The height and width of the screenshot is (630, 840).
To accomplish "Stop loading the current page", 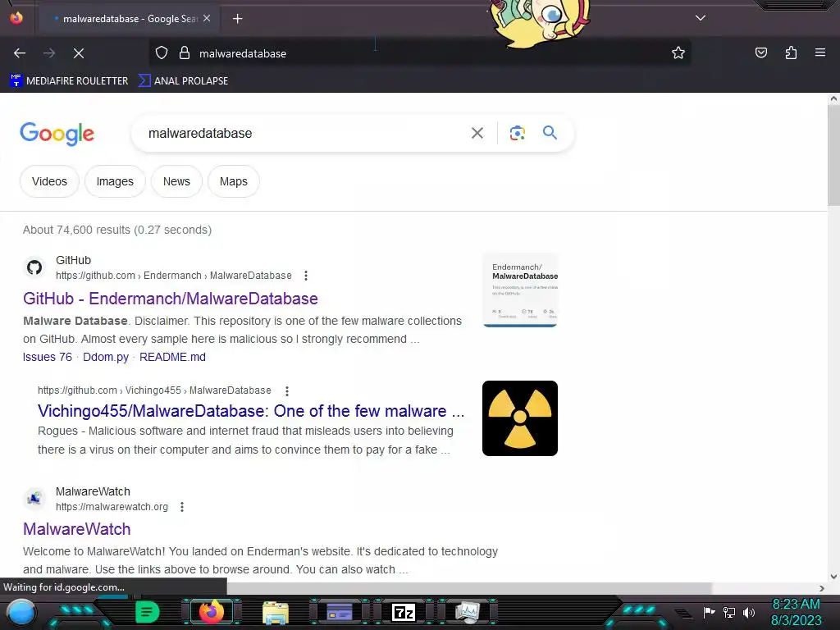I will pyautogui.click(x=79, y=53).
